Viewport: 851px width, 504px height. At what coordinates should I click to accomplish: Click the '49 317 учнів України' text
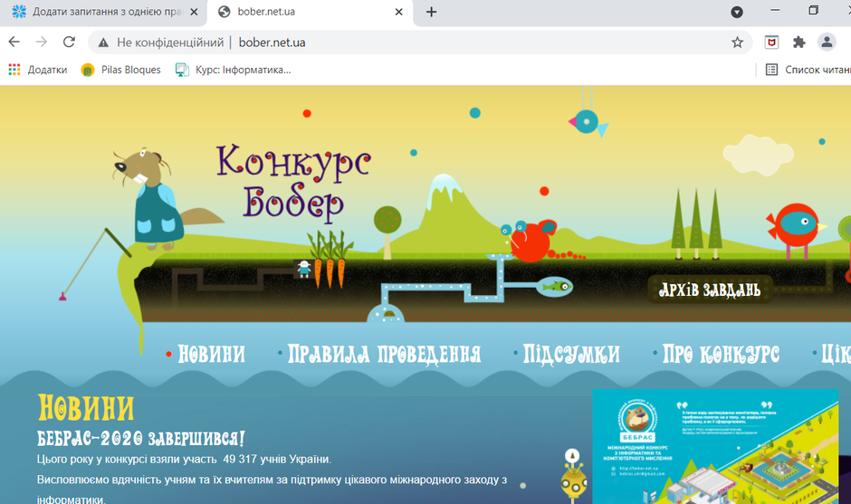tap(276, 459)
